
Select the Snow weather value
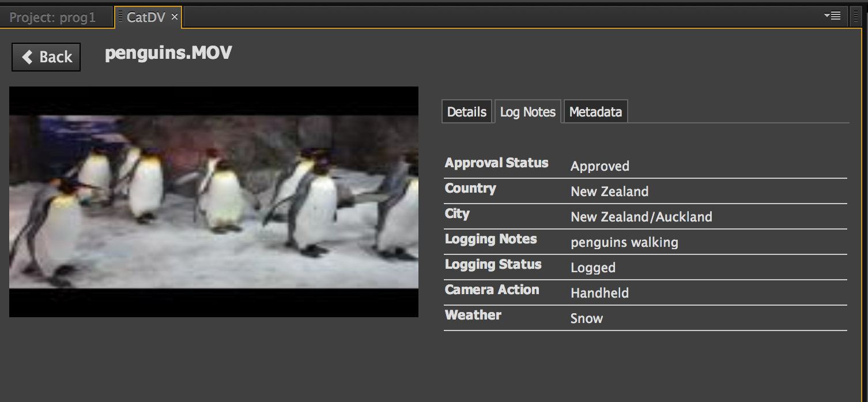[586, 318]
